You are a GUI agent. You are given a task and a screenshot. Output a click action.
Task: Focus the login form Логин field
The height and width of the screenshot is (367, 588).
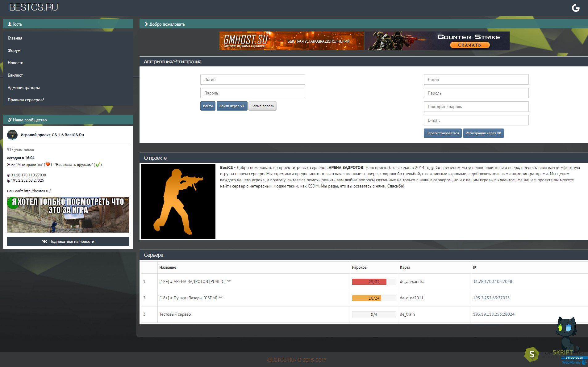tap(252, 79)
